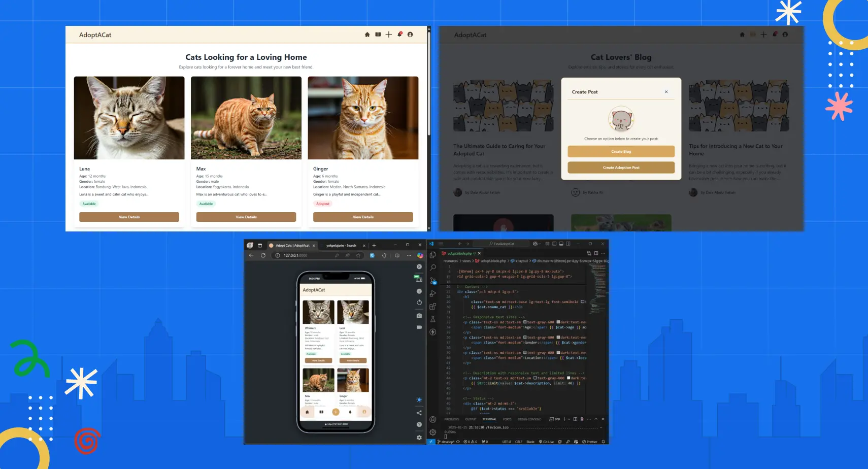Viewport: 868px width, 469px height.
Task: View details for Luna on the cats listing page
Action: pyautogui.click(x=129, y=217)
